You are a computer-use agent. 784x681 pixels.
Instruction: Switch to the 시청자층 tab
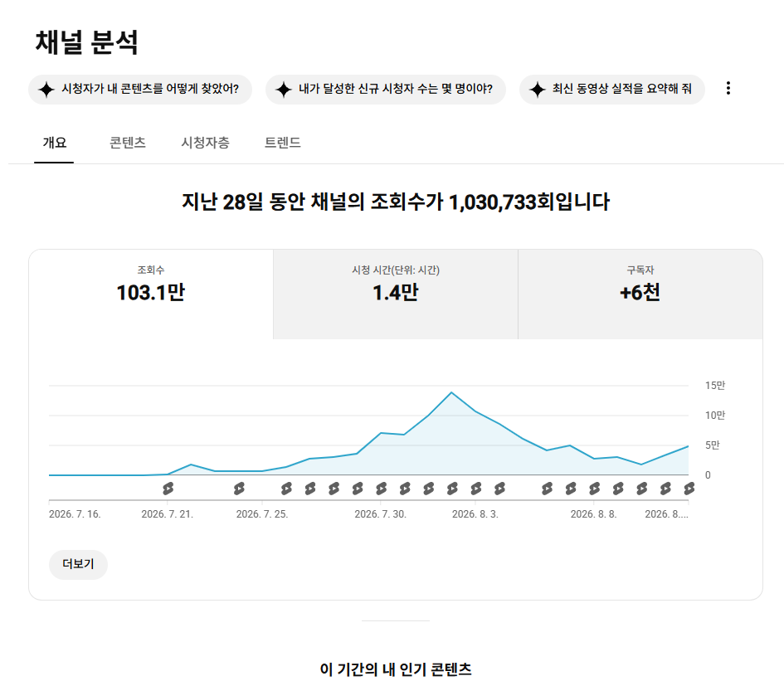click(x=205, y=143)
